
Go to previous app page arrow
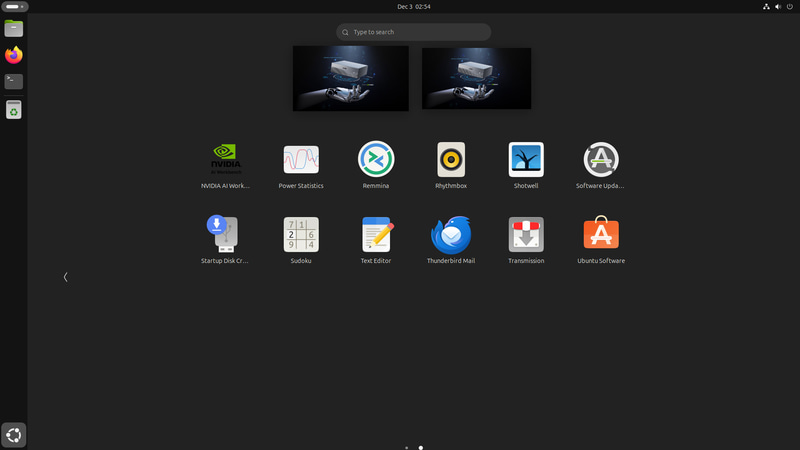point(65,277)
